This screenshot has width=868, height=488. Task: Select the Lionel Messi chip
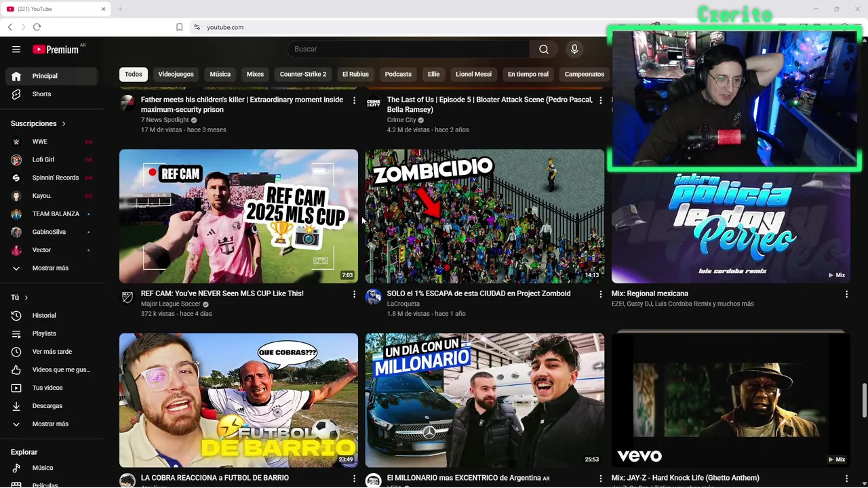click(x=473, y=75)
